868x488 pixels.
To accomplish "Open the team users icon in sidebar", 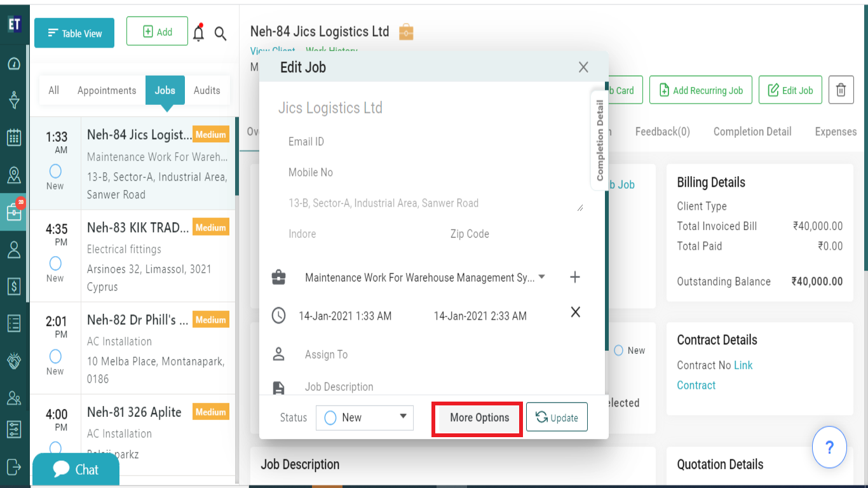I will pyautogui.click(x=14, y=398).
